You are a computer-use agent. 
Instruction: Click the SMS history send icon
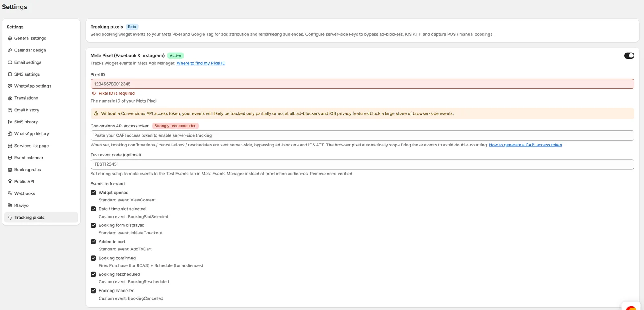[10, 122]
